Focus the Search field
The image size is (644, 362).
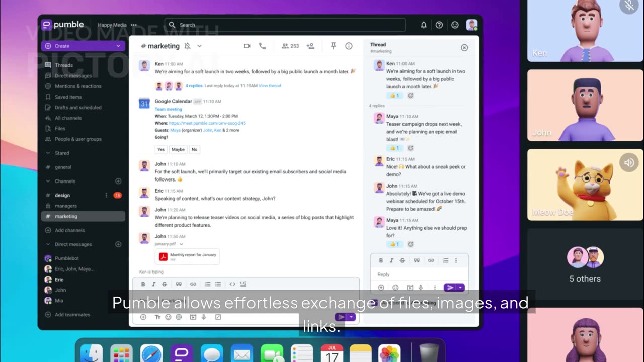click(285, 25)
